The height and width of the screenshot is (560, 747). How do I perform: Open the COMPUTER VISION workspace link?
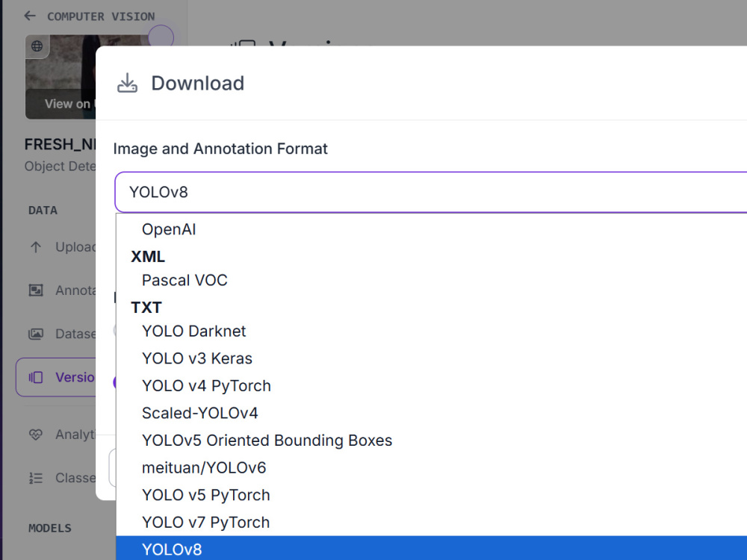[101, 16]
